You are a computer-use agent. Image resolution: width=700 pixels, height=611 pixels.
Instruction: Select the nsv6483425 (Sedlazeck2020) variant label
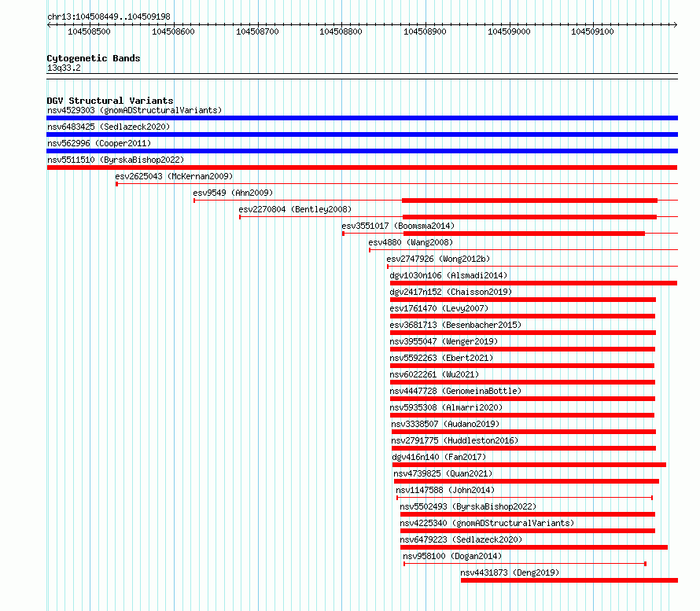click(x=109, y=127)
